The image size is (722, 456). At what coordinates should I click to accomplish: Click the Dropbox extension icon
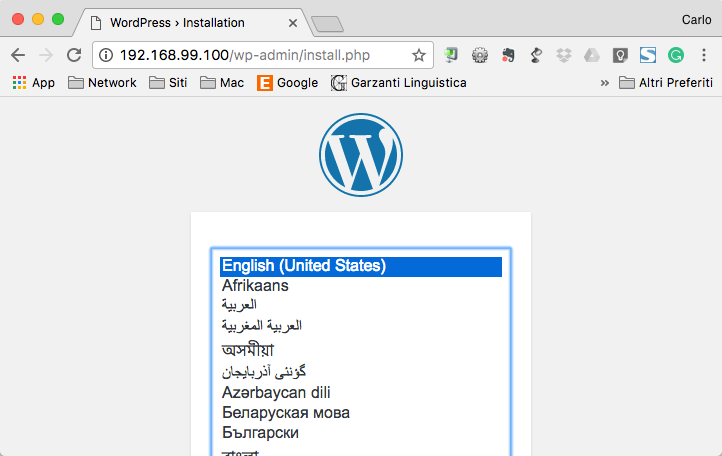pos(564,55)
